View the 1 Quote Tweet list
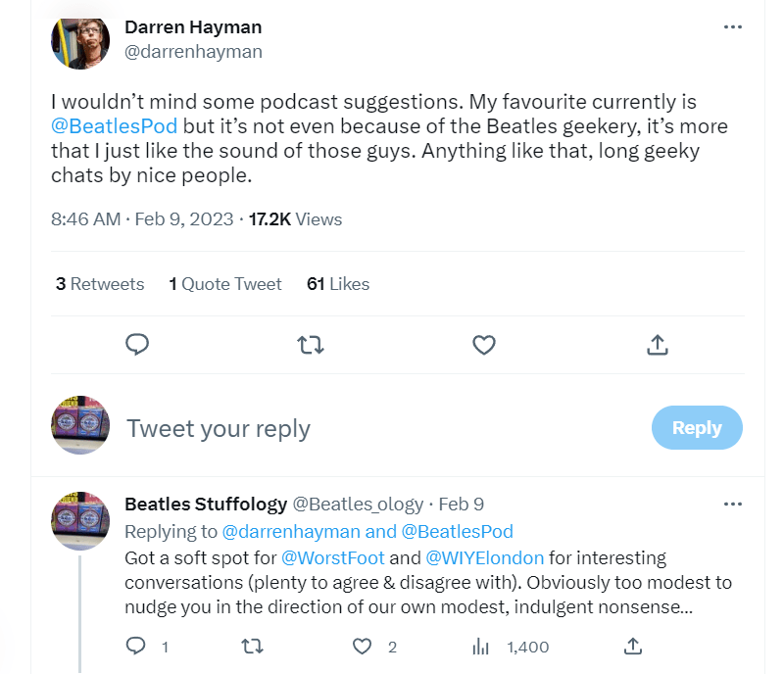784x674 pixels. coord(225,284)
